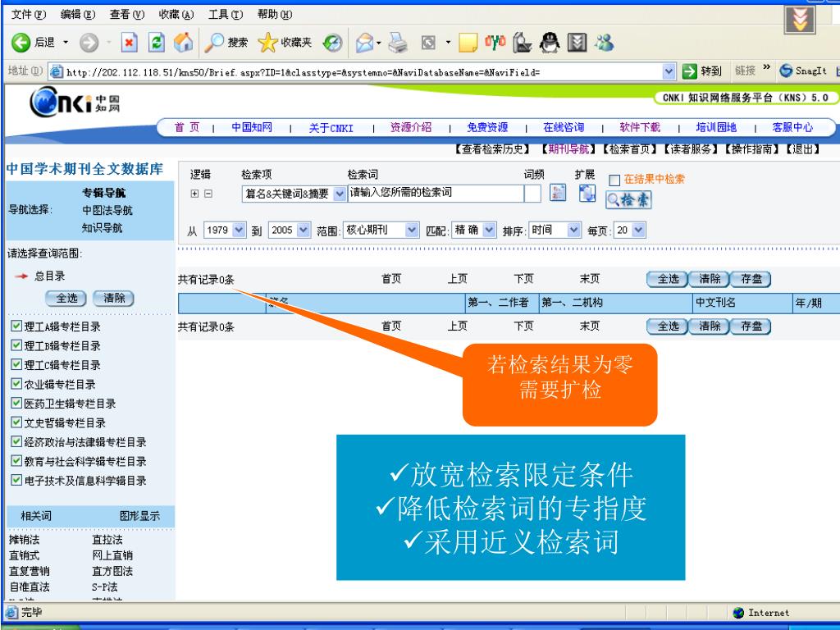Open the 匹配 精确 dropdown
This screenshot has width=840, height=630.
point(473,230)
